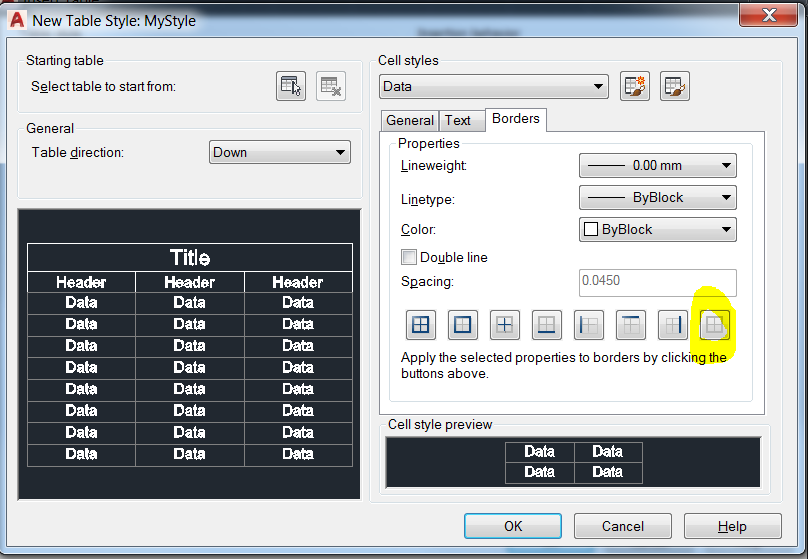808x559 pixels.
Task: Enable the Double line checkbox
Action: coord(409,257)
